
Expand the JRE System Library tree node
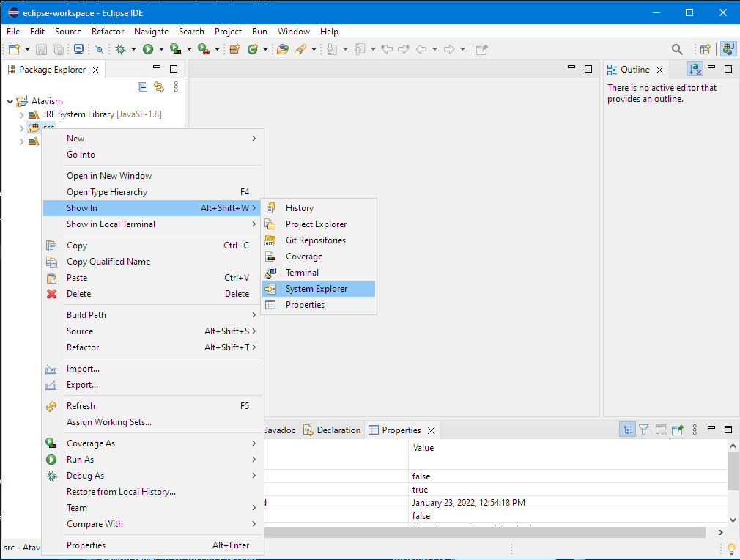(21, 114)
